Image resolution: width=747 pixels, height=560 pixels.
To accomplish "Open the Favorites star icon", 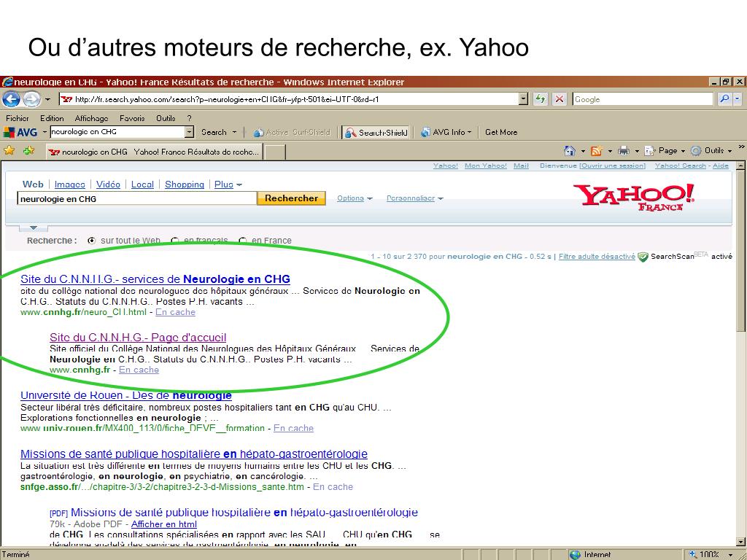I will (x=9, y=151).
